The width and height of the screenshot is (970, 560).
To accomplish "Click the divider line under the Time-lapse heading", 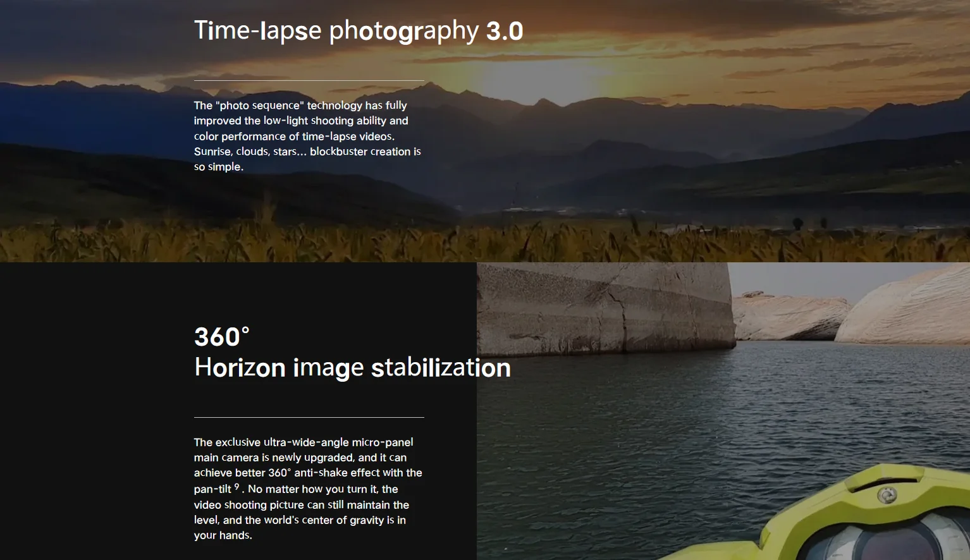I will click(309, 80).
